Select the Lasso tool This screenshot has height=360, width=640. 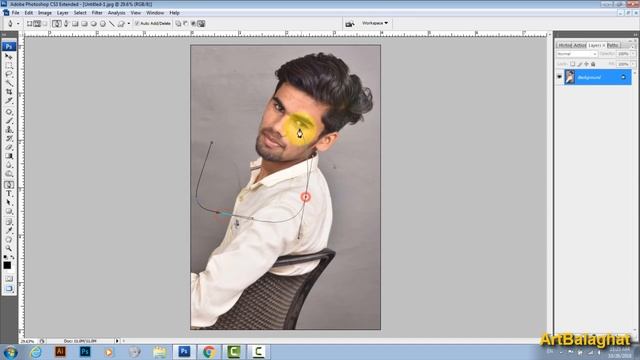click(8, 74)
